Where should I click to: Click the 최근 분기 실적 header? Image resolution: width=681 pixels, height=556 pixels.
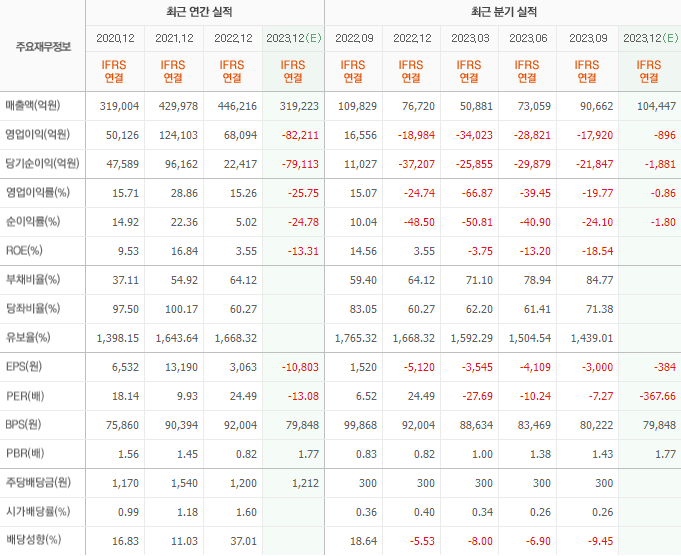(x=504, y=12)
